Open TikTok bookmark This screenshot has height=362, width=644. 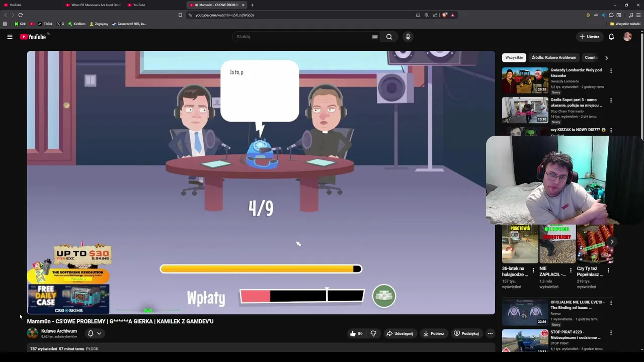click(x=45, y=24)
